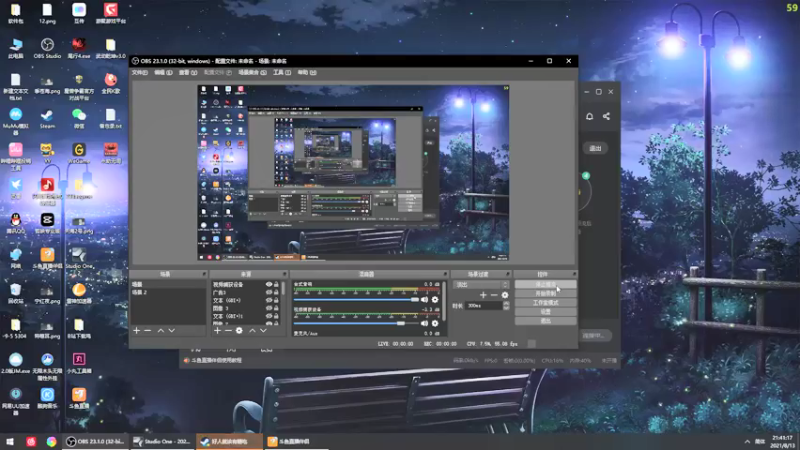800x450 pixels.
Task: Click the start recording (开始录制) button
Action: coord(545,293)
